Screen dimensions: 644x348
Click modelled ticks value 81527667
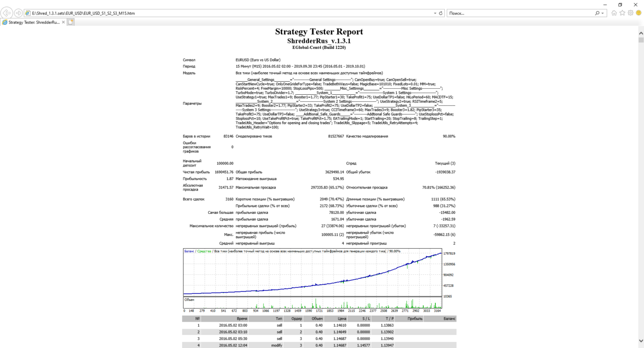click(x=336, y=136)
